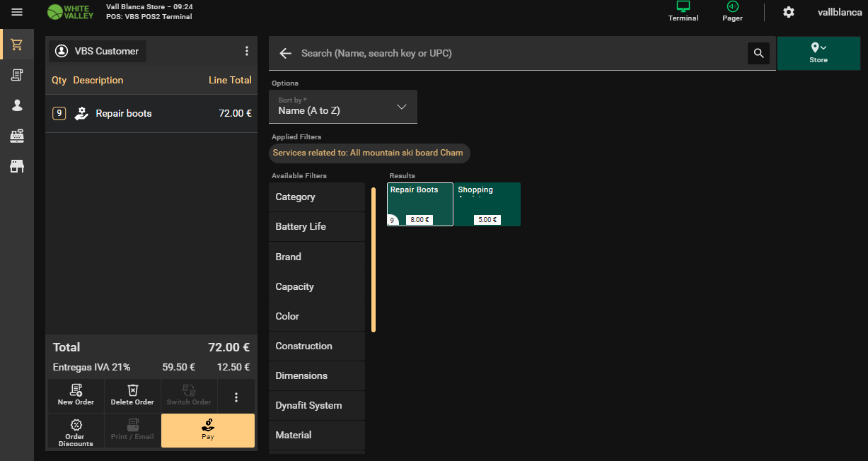Go back using the search arrow
The width and height of the screenshot is (868, 461).
click(x=286, y=53)
